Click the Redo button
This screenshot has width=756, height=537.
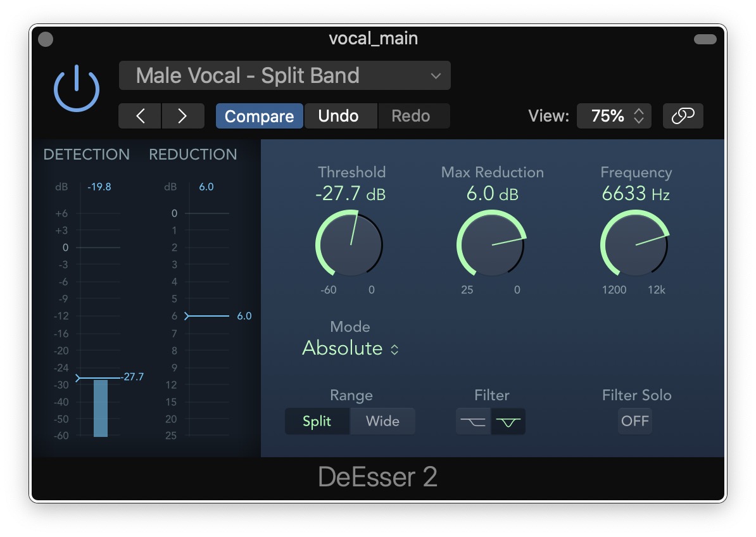click(411, 116)
